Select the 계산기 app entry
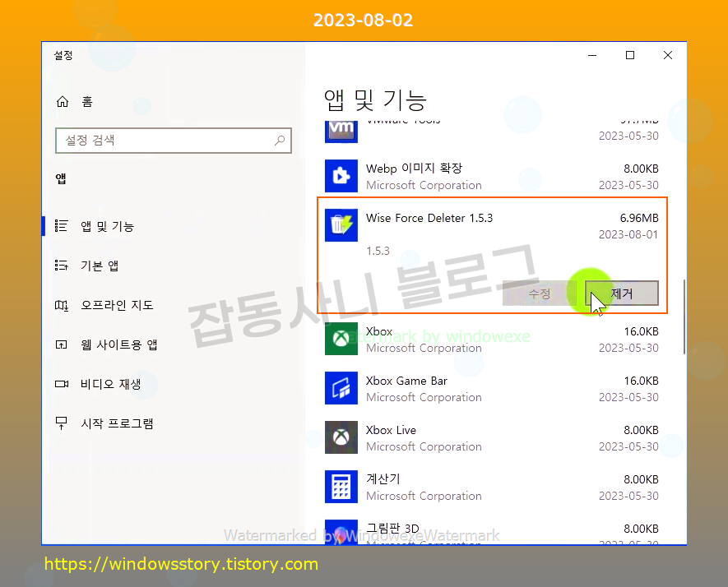 click(492, 487)
